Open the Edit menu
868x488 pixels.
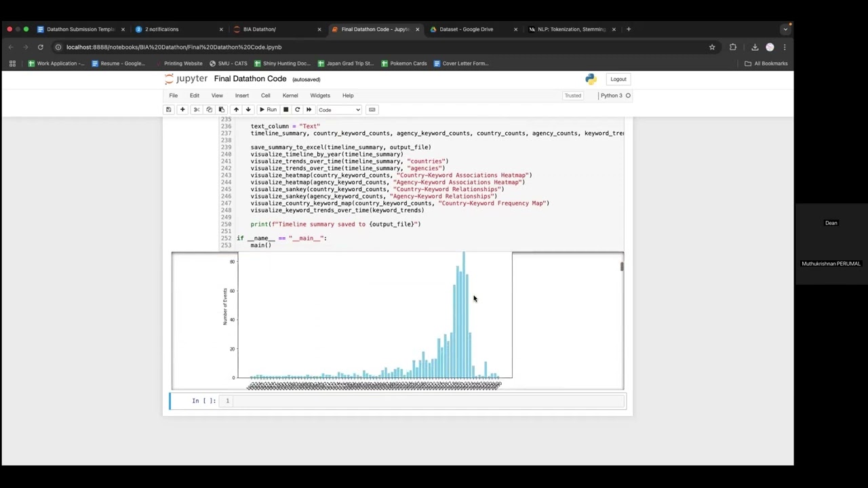click(x=195, y=96)
